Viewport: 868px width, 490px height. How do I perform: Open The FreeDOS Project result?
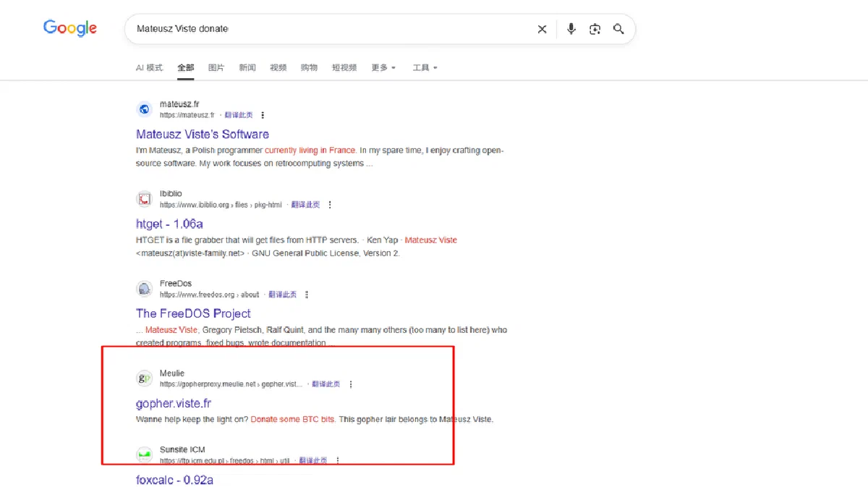pos(193,313)
